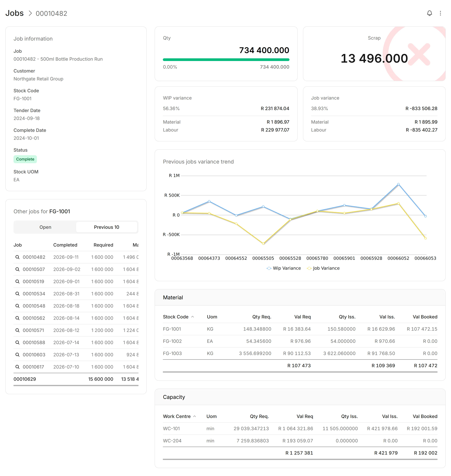
Task: Click the Val Iss. header in Material
Action: tap(387, 317)
